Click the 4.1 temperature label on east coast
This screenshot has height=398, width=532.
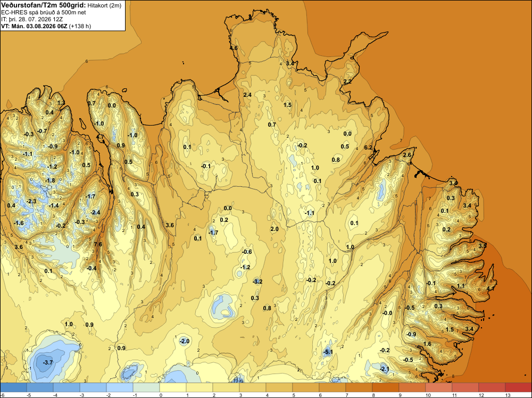(491, 288)
